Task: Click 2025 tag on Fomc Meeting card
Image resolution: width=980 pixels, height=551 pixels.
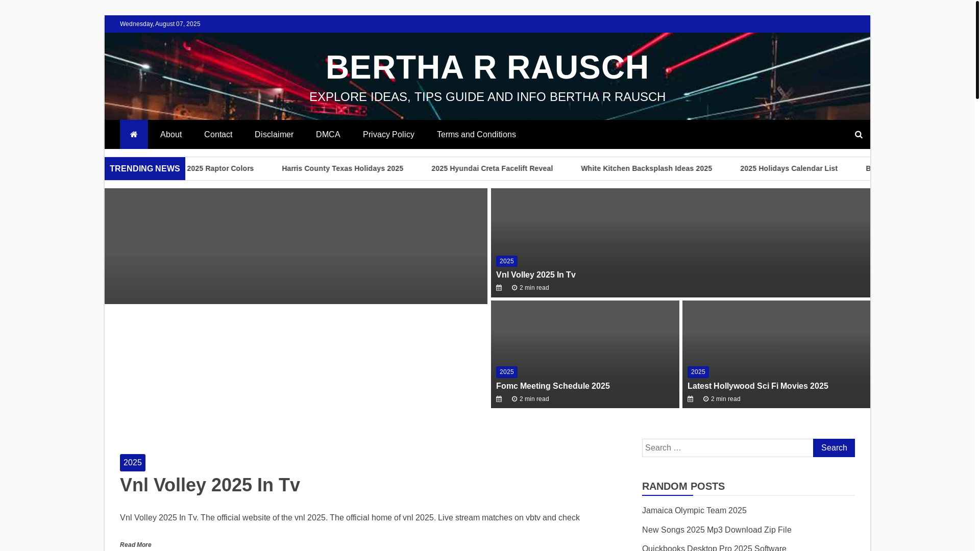Action: [507, 372]
